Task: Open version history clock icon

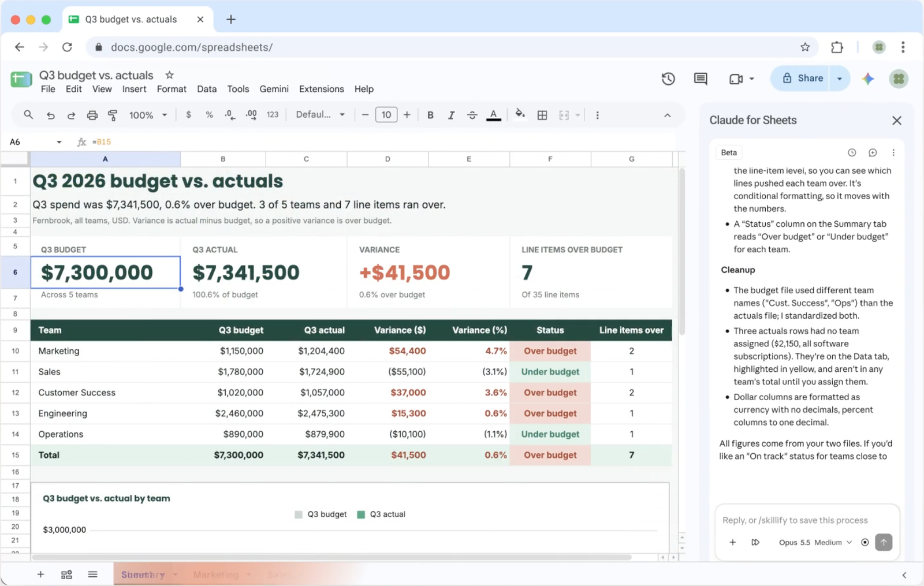Action: [668, 79]
